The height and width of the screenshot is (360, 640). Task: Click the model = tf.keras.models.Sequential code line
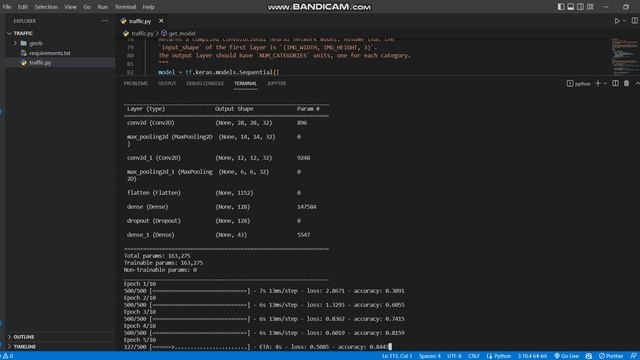219,72
